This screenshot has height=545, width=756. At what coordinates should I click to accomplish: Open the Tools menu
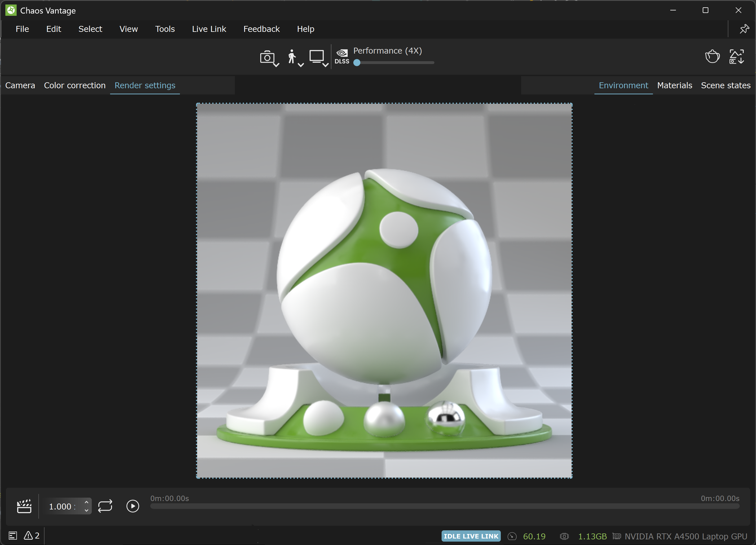[x=165, y=29]
